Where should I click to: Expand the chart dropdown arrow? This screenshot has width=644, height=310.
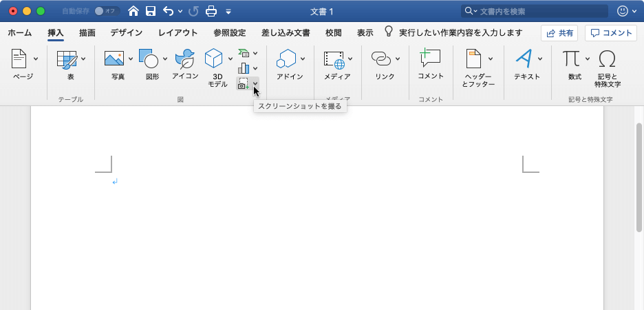point(255,68)
